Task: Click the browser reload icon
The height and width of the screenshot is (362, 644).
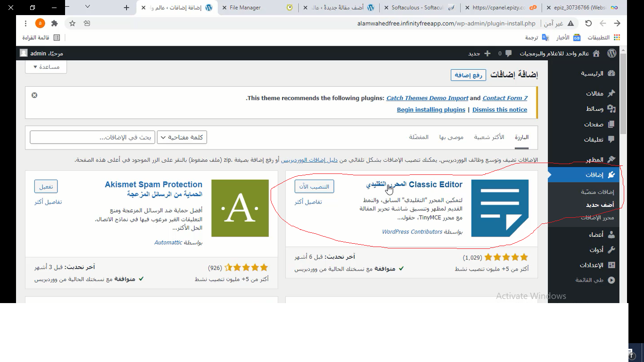Action: pos(588,23)
